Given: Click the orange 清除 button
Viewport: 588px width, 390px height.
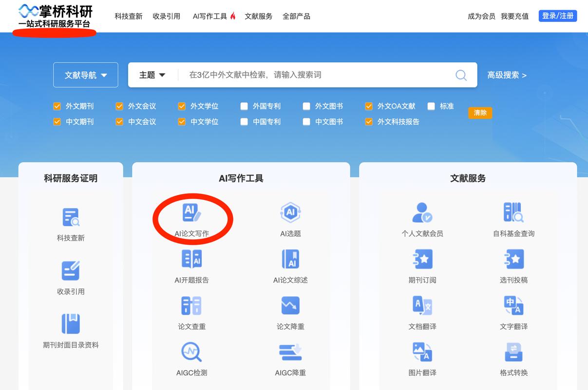Looking at the screenshot, I should pyautogui.click(x=480, y=113).
